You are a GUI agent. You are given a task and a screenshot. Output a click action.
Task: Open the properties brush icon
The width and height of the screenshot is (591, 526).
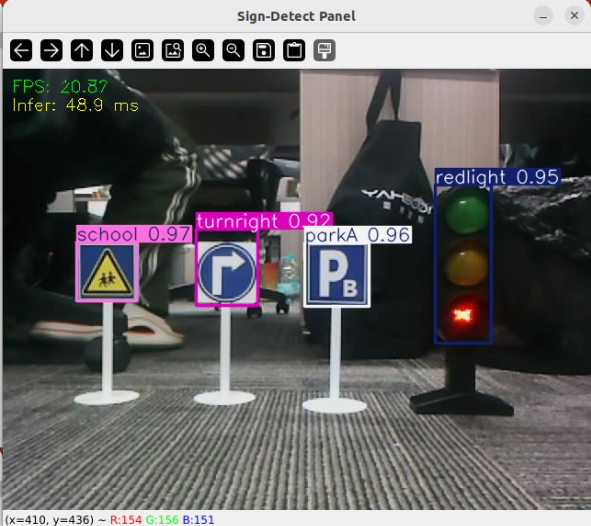tap(325, 50)
